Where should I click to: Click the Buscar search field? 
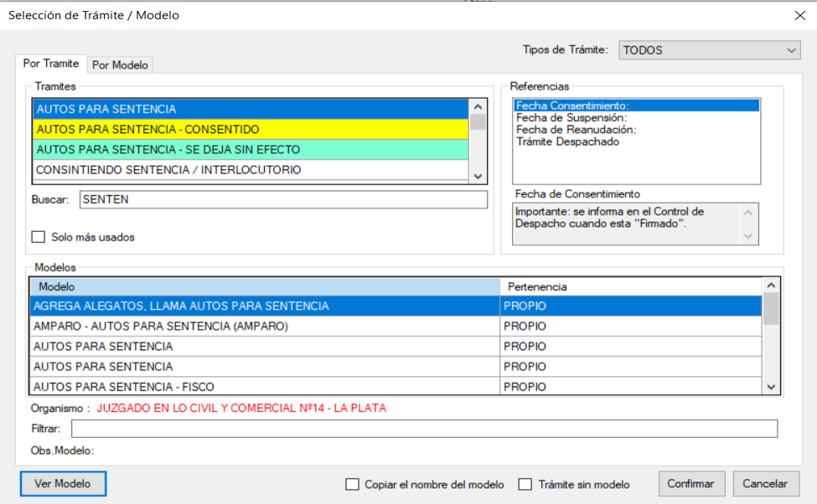point(282,199)
